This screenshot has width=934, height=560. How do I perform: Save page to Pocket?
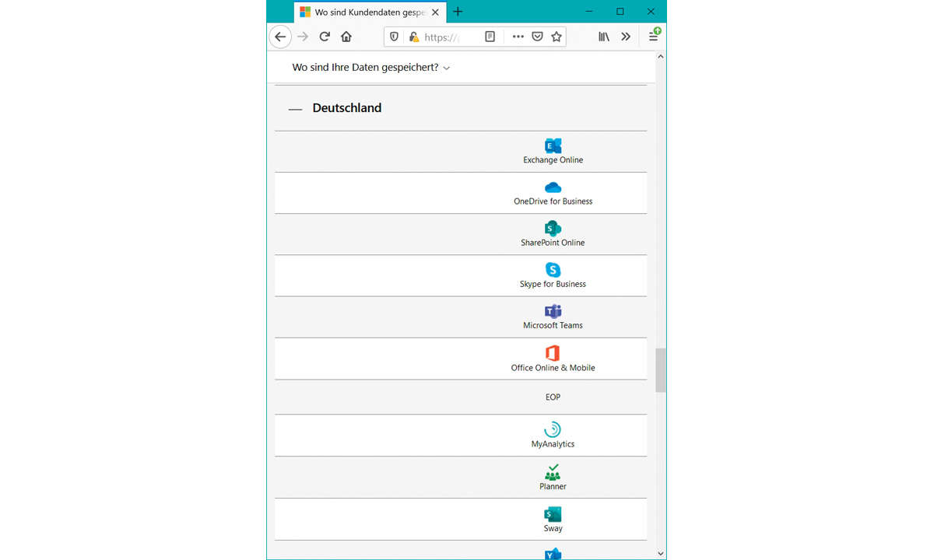pyautogui.click(x=537, y=37)
